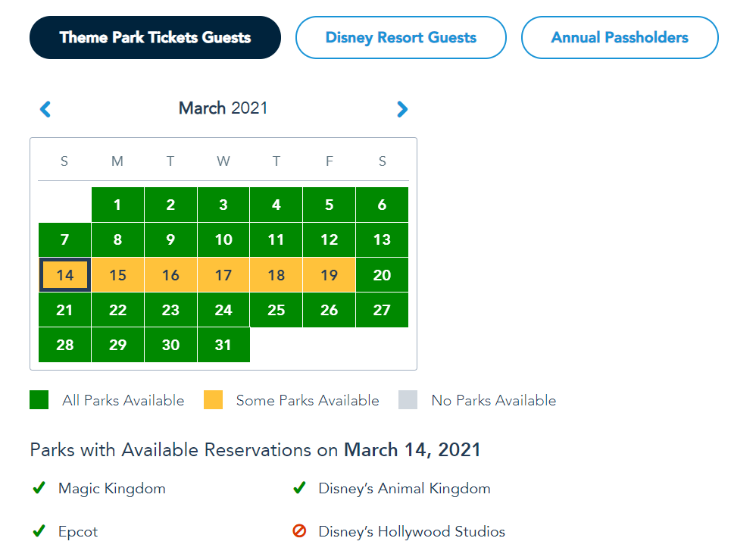Go to the previous month arrow
The width and height of the screenshot is (731, 560).
pos(45,109)
